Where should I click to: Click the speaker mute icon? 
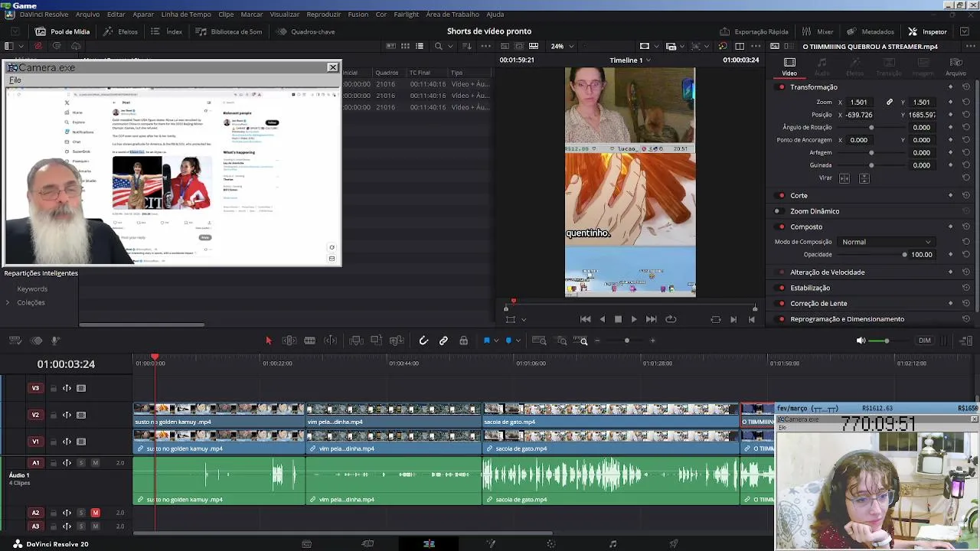coord(861,341)
